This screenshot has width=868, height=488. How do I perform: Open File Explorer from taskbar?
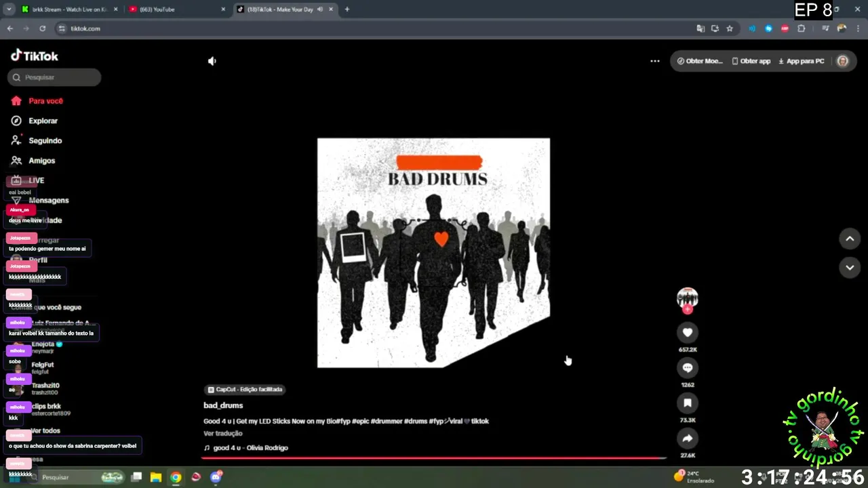click(x=156, y=477)
